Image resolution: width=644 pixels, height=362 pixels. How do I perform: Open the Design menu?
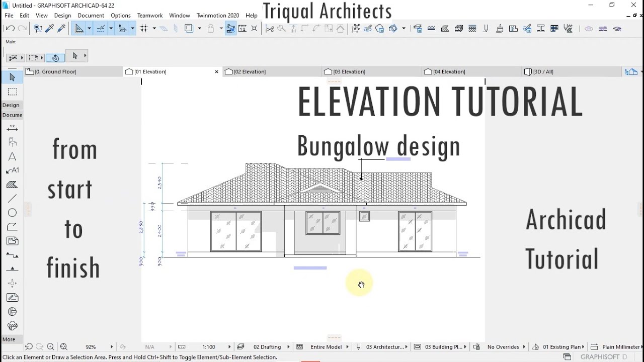point(62,16)
